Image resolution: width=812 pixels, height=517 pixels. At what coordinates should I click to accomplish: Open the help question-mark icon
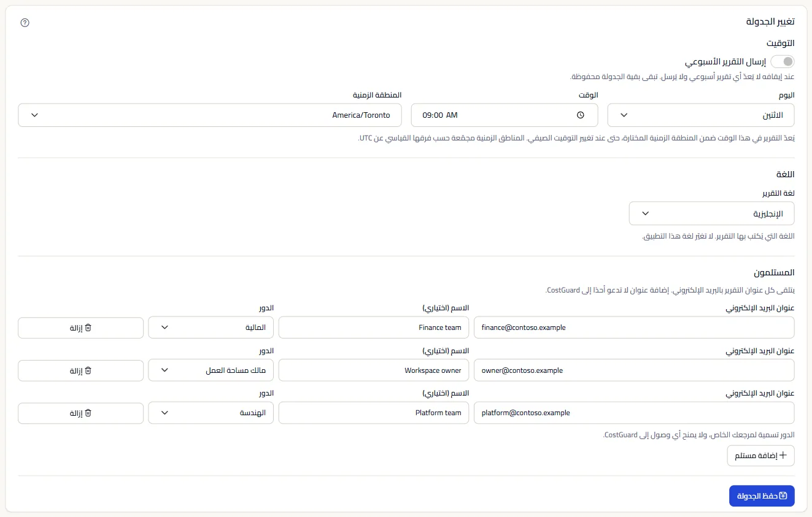[x=25, y=23]
